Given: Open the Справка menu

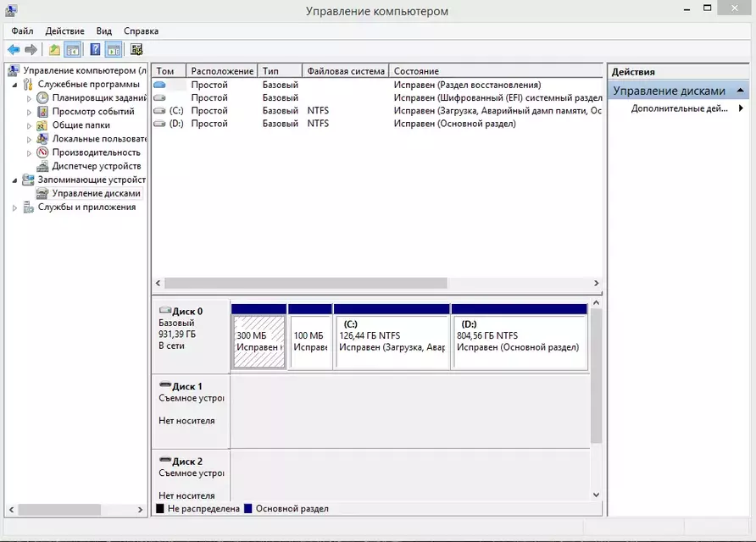Looking at the screenshot, I should 141,30.
